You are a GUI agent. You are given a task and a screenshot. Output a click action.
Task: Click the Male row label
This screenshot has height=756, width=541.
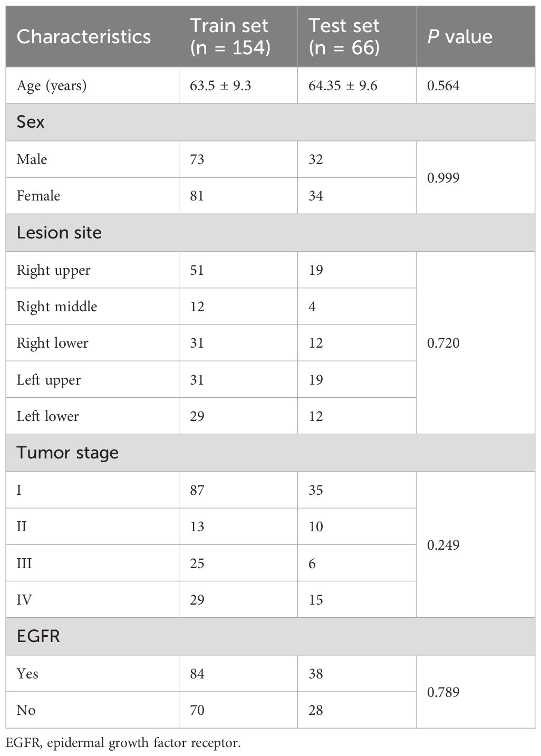[32, 159]
